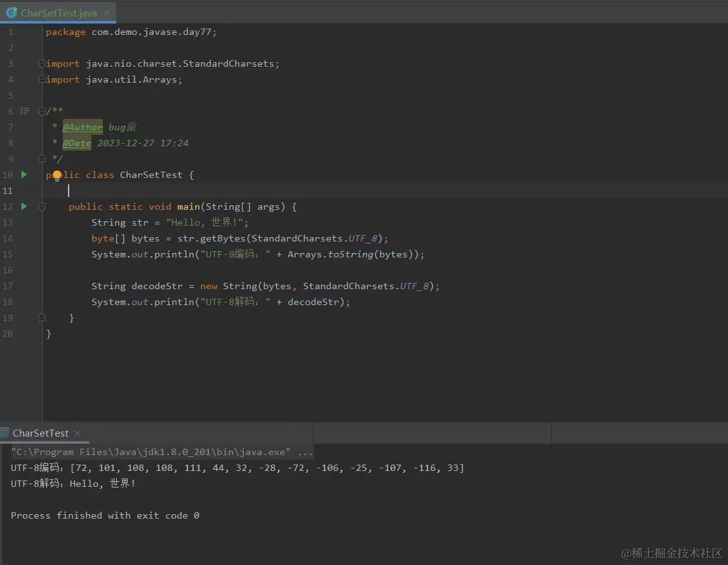Click the date 2023-12-27 17:24 in comment
Image resolution: width=728 pixels, height=565 pixels.
point(142,143)
